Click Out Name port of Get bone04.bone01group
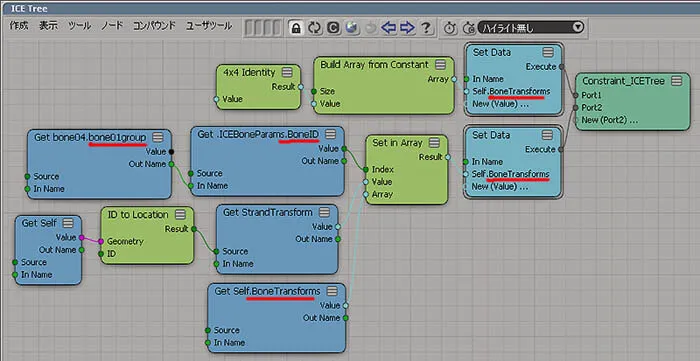The image size is (700, 361). coord(171,164)
